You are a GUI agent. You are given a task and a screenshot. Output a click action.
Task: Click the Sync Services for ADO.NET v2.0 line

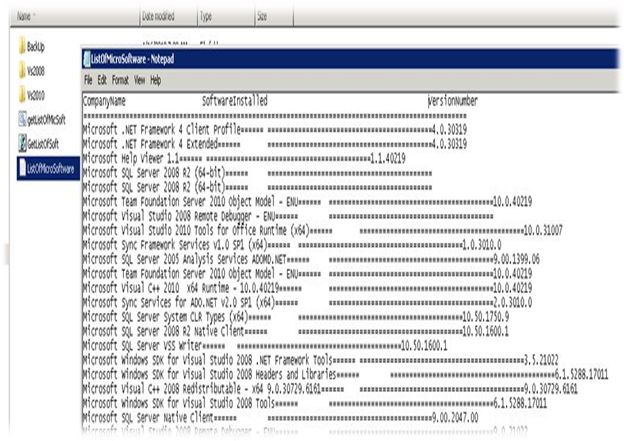(x=307, y=302)
